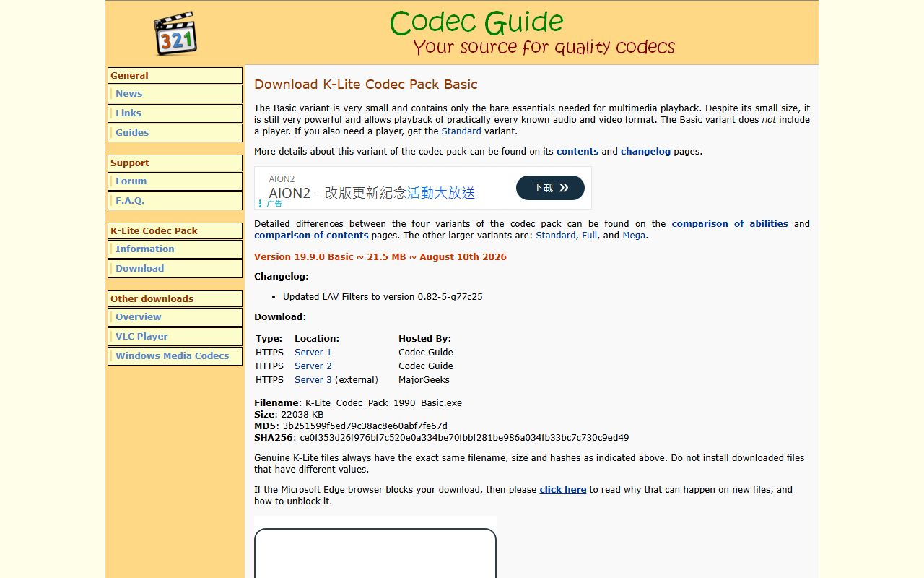
Task: Open Other downloads Overview
Action: (x=175, y=317)
